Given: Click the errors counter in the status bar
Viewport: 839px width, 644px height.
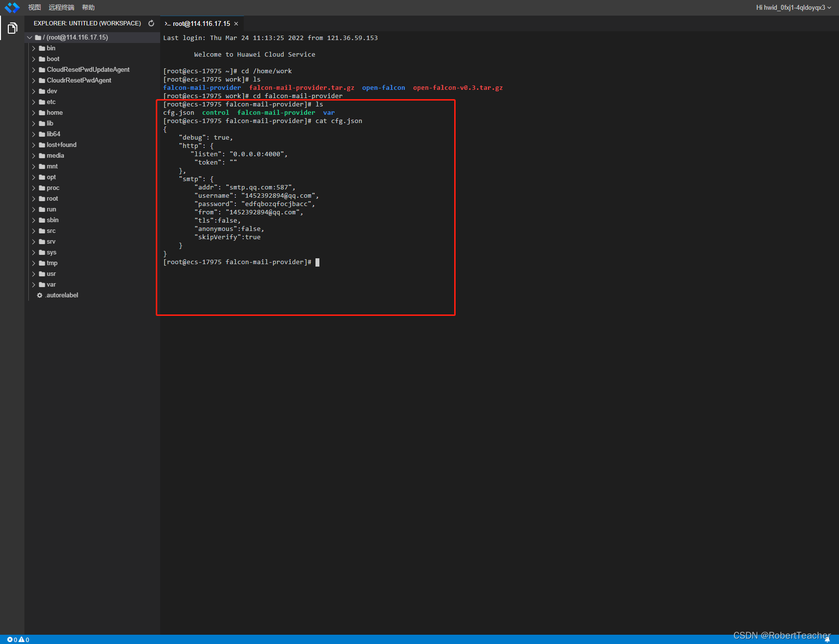Looking at the screenshot, I should click(12, 640).
